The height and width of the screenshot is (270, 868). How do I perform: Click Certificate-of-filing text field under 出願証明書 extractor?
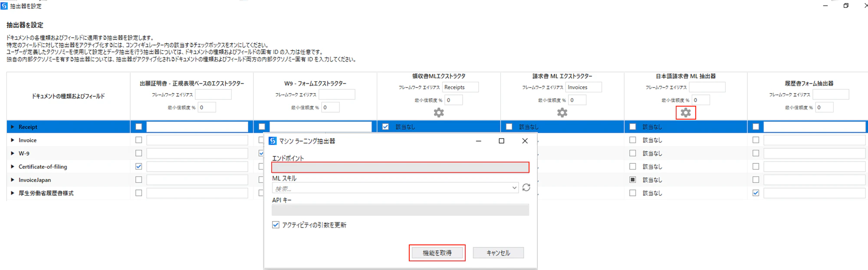pyautogui.click(x=197, y=166)
